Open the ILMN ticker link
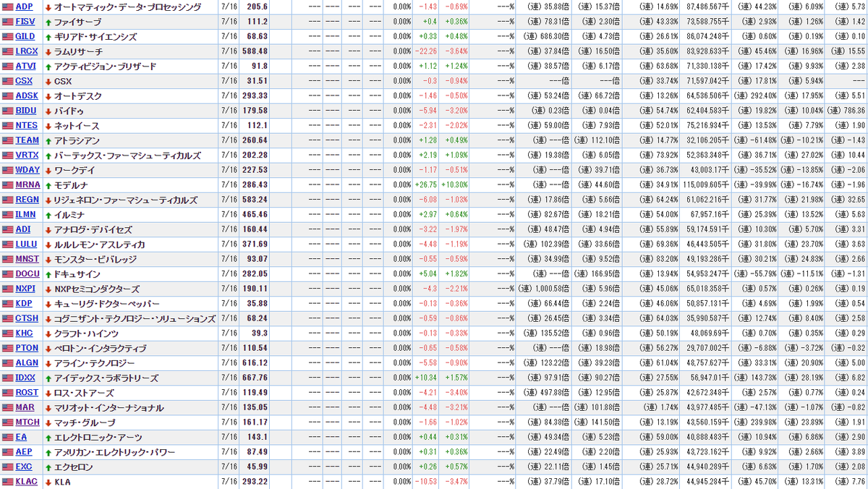This screenshot has width=868, height=489. tap(25, 214)
